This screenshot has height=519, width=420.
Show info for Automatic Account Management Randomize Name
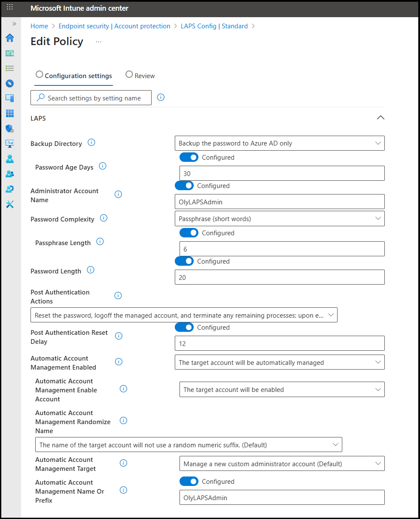(x=123, y=421)
